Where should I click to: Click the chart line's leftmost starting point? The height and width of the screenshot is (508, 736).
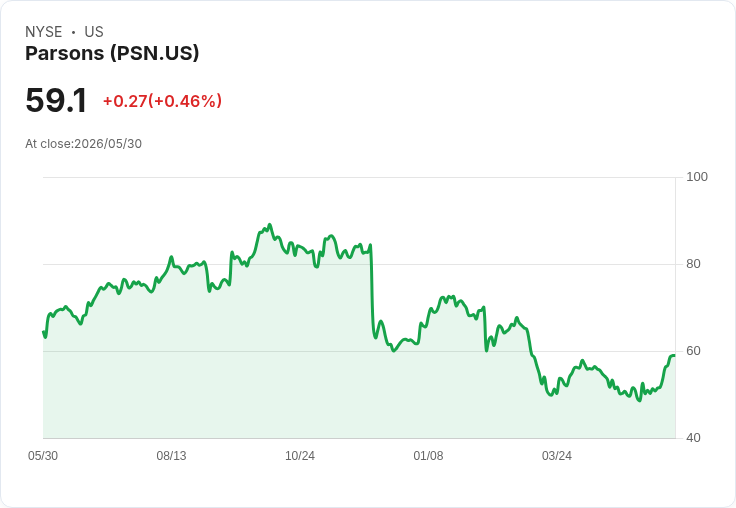click(44, 332)
